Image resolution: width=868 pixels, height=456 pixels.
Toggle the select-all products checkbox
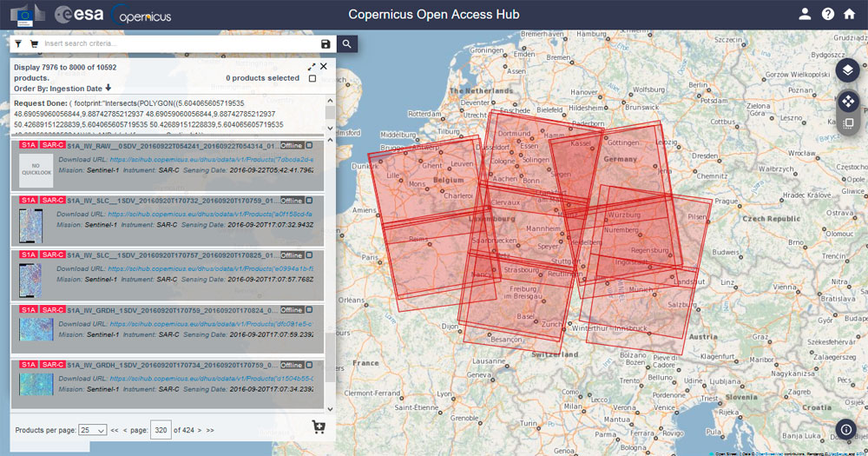tap(312, 79)
